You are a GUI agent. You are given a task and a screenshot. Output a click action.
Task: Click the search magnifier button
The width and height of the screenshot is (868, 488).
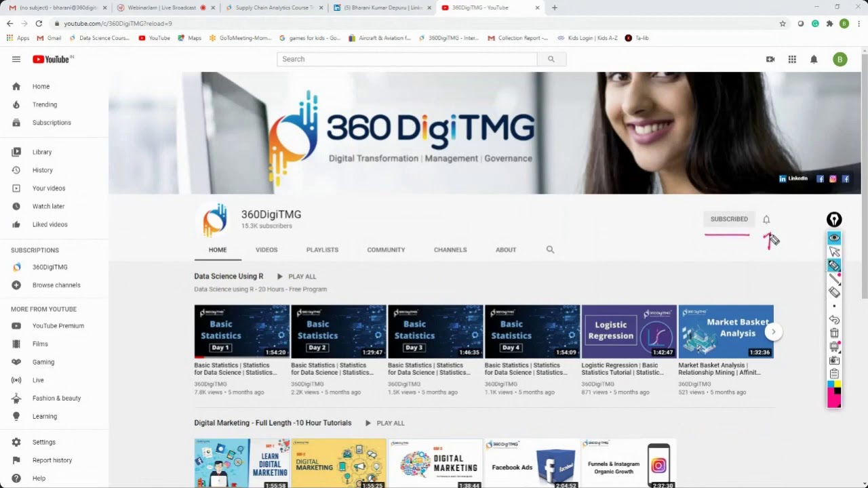[x=551, y=59]
